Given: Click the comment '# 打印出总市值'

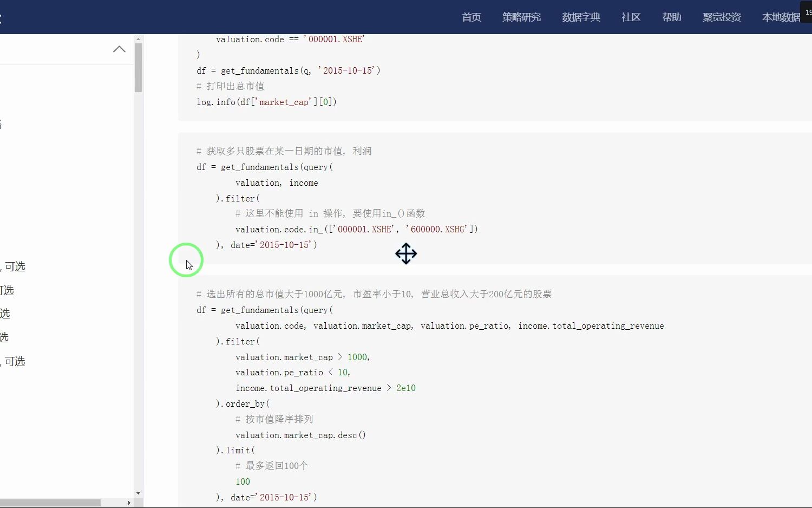Looking at the screenshot, I should (x=230, y=86).
